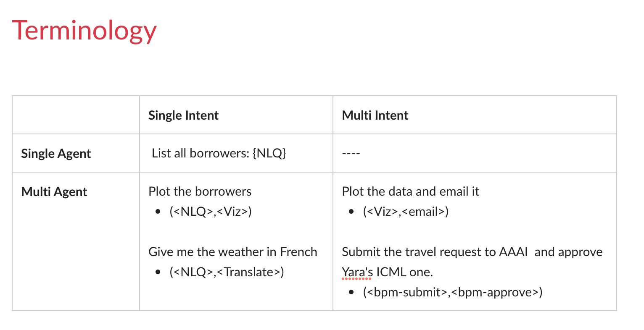This screenshot has height=330, width=644.
Task: Click the misspelled word Yara's
Action: click(357, 272)
